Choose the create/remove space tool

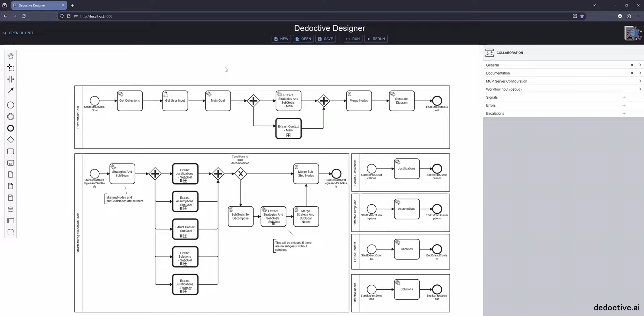tap(11, 79)
